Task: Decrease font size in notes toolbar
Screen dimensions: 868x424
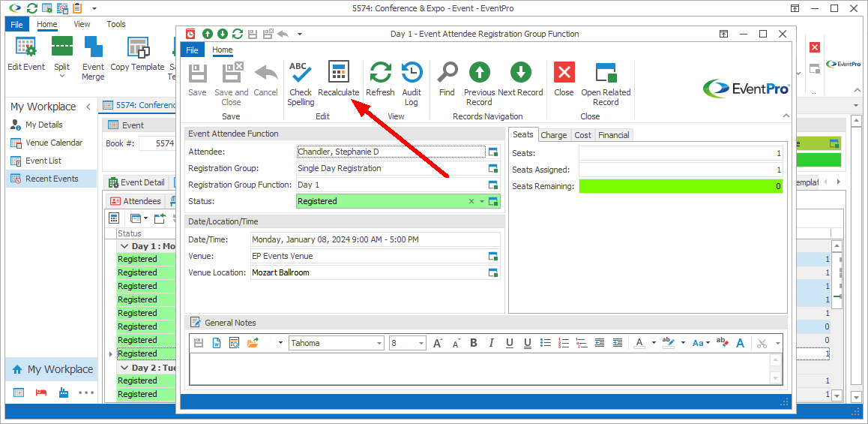Action: [x=456, y=343]
